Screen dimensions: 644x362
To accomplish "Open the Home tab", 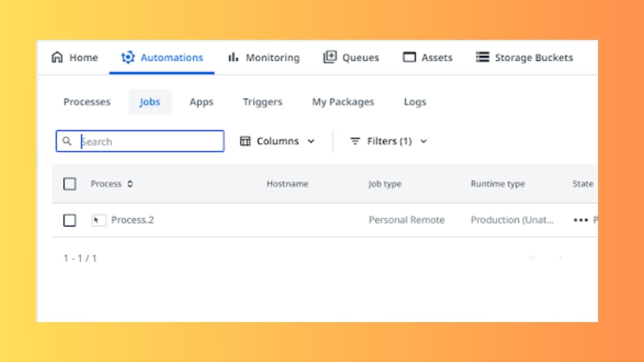I will (74, 58).
